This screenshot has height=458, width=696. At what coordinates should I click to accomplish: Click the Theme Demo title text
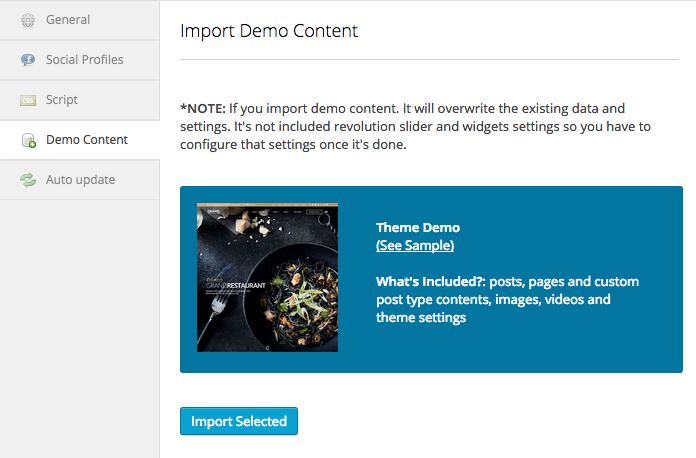point(418,228)
